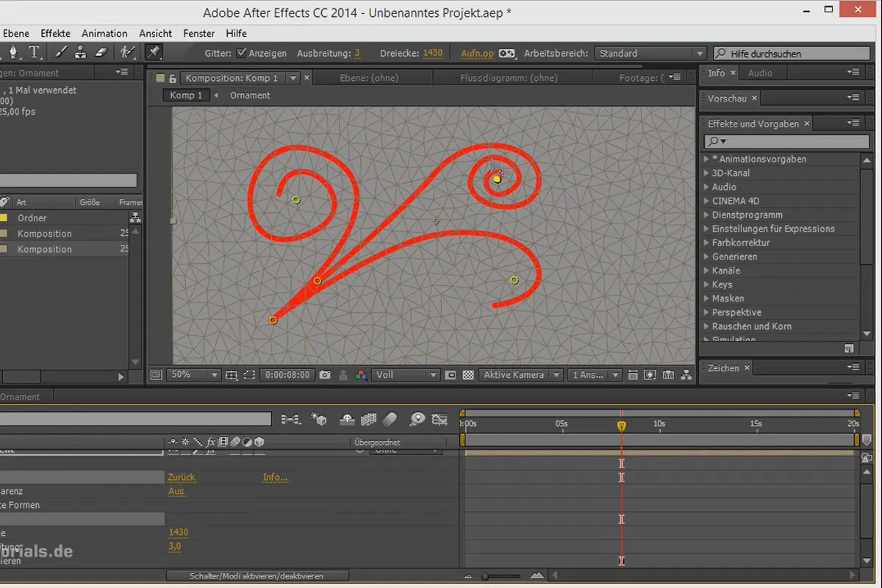This screenshot has width=882, height=588.
Task: Open the Ansicht menu
Action: (155, 33)
